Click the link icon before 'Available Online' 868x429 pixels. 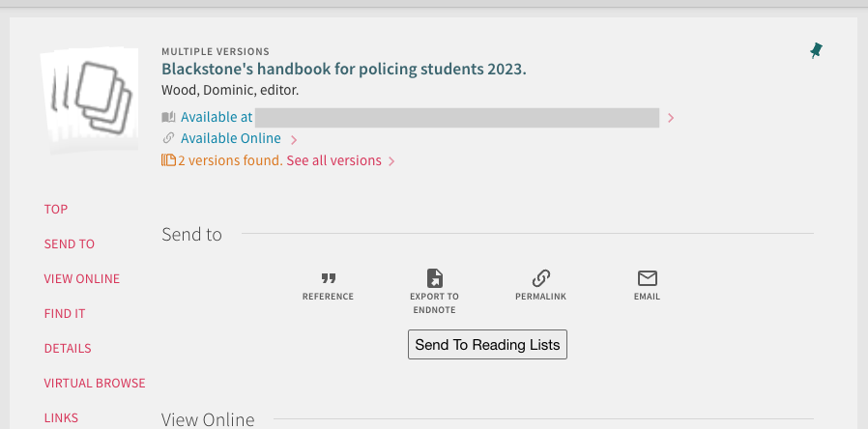tap(168, 138)
